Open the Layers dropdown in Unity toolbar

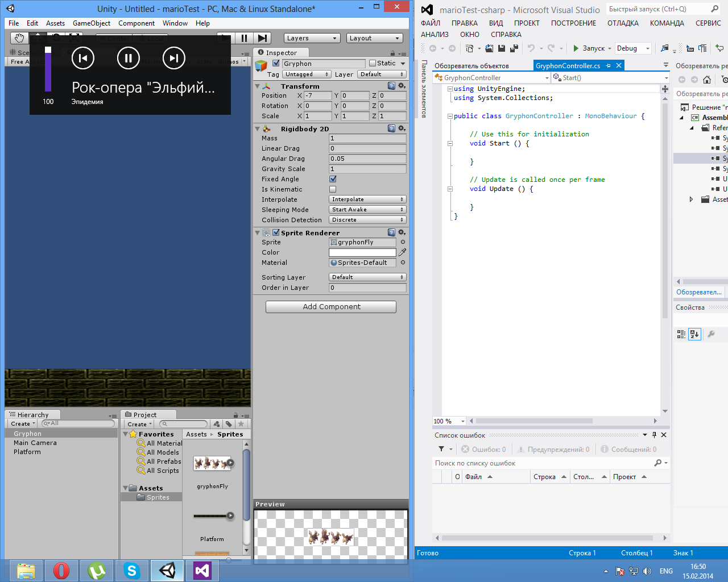tap(312, 38)
